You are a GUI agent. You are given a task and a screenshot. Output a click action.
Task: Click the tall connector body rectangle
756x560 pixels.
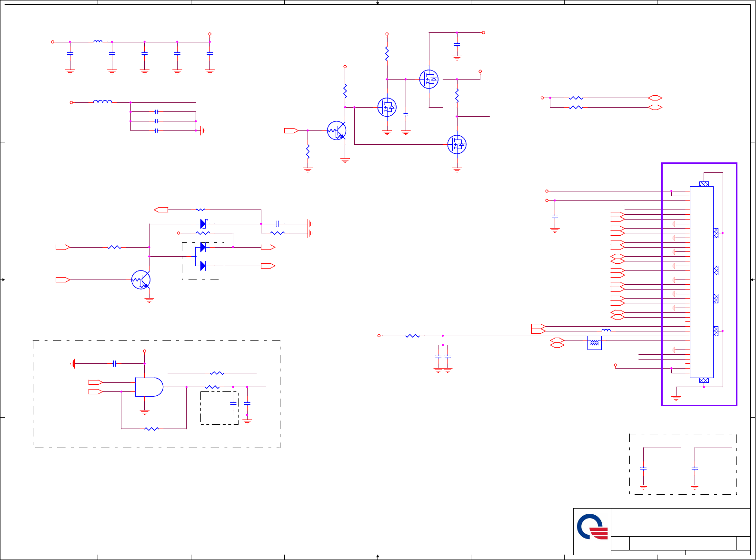click(x=702, y=282)
